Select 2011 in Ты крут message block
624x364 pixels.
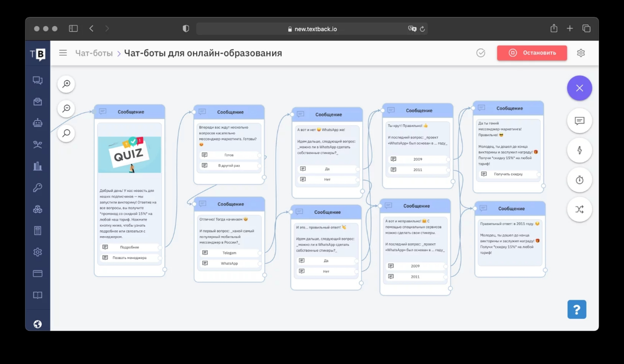pyautogui.click(x=417, y=170)
